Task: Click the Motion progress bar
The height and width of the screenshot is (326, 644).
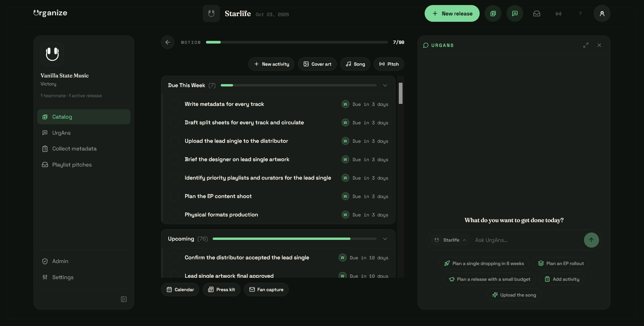Action: tap(297, 42)
